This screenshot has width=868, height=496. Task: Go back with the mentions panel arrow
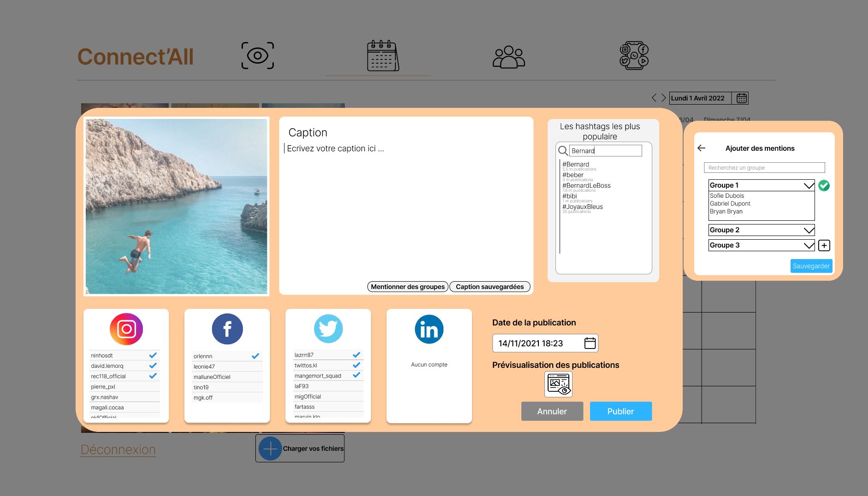point(702,148)
